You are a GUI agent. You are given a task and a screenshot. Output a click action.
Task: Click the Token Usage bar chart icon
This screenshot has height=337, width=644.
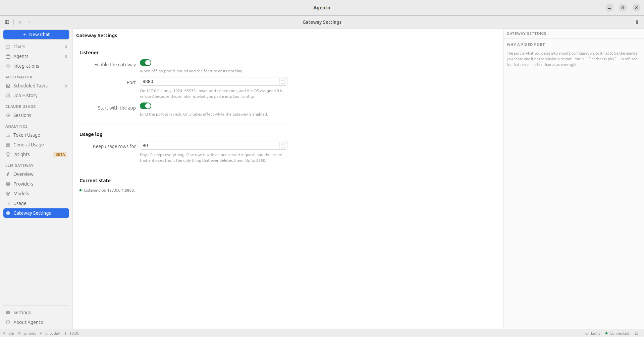(8, 135)
